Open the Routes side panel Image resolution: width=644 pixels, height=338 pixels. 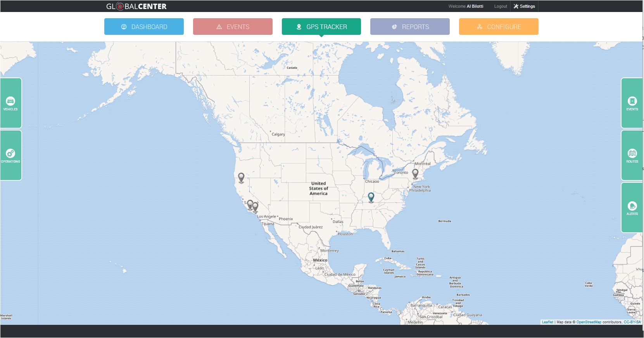pyautogui.click(x=632, y=155)
